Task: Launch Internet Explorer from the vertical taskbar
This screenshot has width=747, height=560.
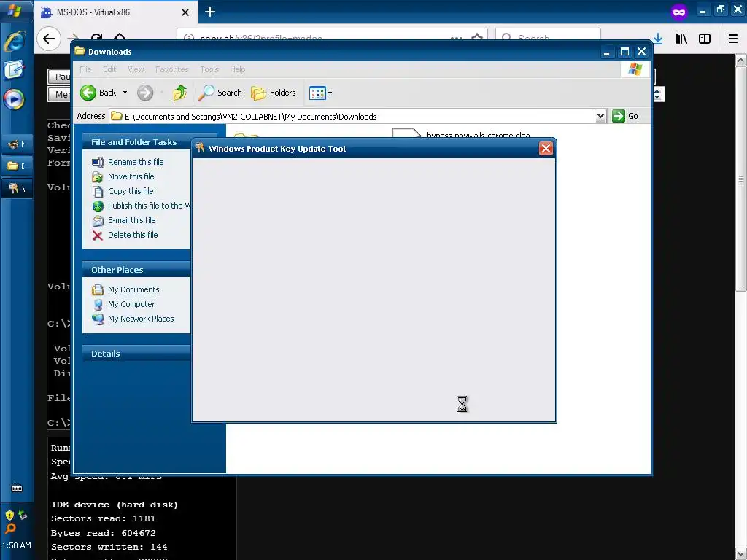Action: point(15,42)
